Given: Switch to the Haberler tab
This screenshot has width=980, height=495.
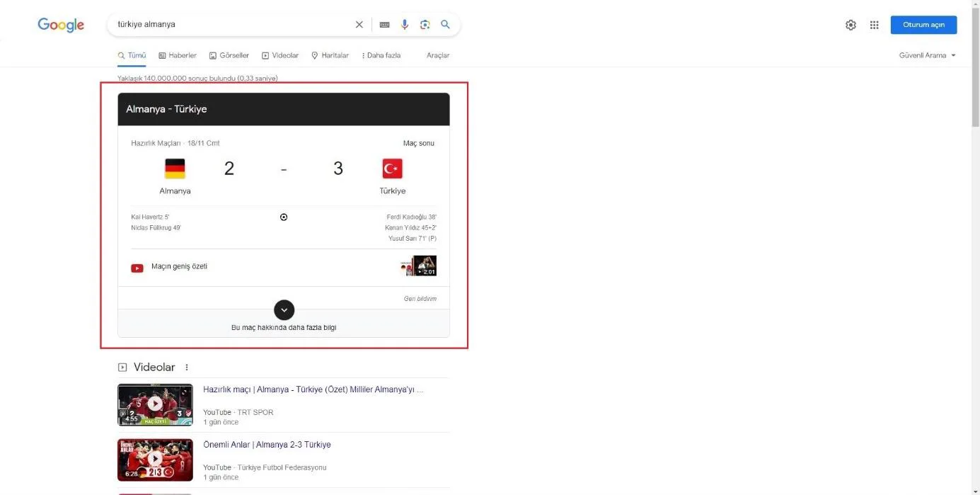Looking at the screenshot, I should coord(178,55).
